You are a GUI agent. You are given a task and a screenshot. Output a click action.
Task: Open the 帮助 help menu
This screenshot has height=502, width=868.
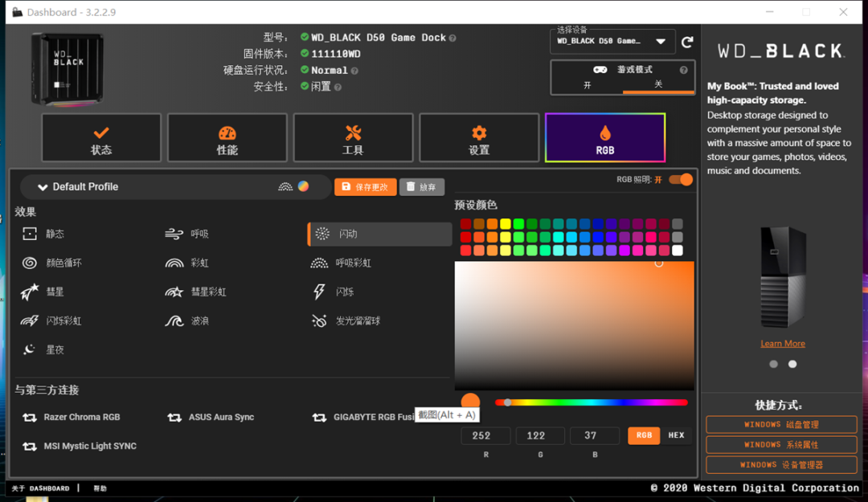click(100, 488)
